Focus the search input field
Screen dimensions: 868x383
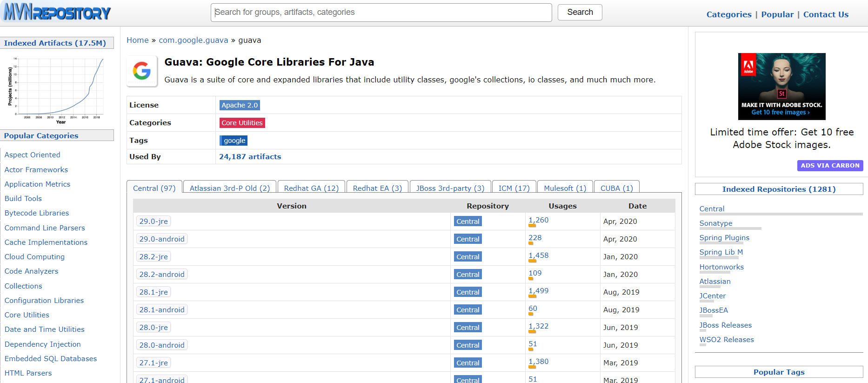381,13
